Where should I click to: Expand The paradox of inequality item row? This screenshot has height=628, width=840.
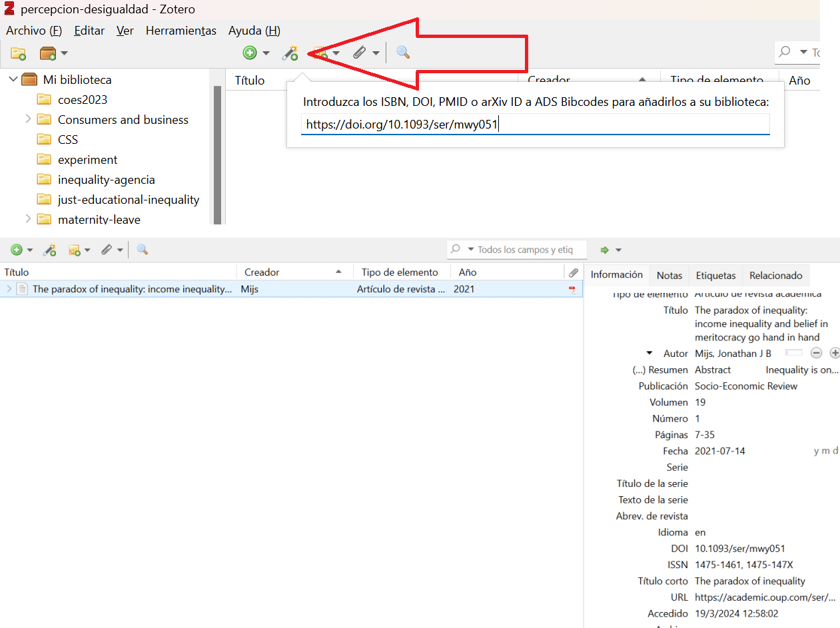tap(9, 289)
